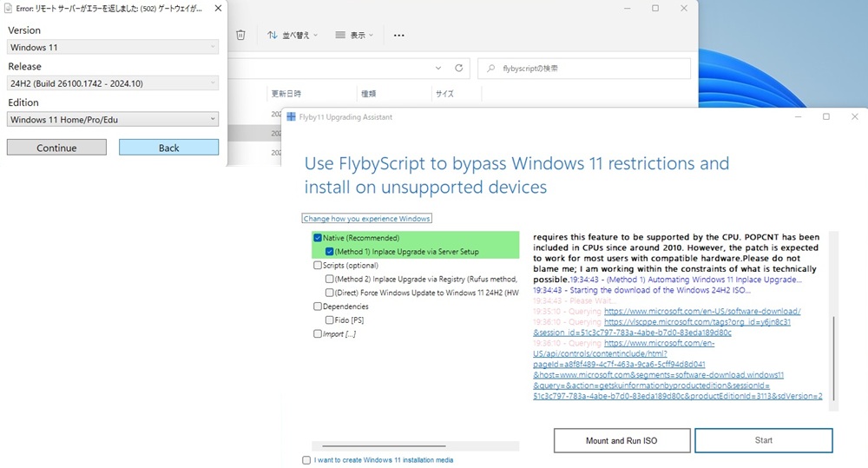Tick 'I want to create Windows 11 installation media'
Screen dimensions: 868x468
pos(306,460)
